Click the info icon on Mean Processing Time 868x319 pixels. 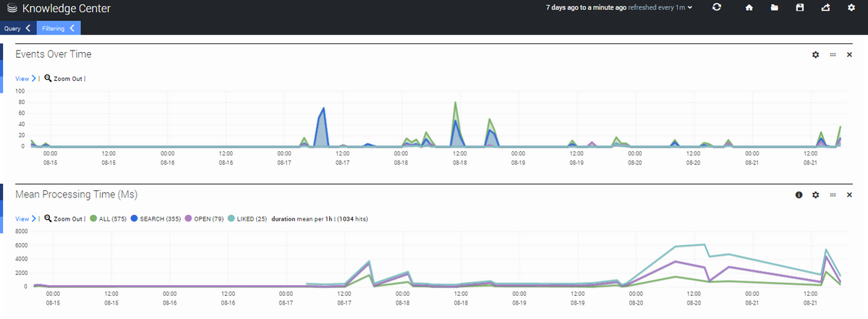pos(799,195)
